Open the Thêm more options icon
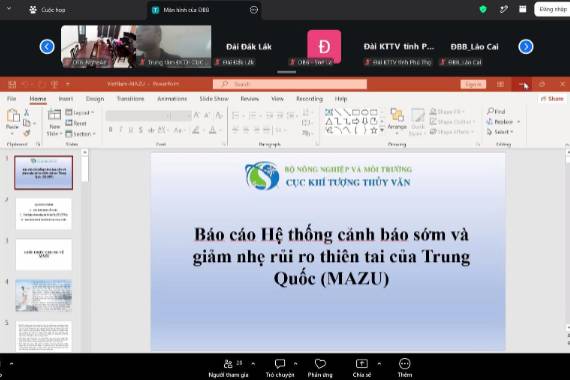The height and width of the screenshot is (380, 570). pyautogui.click(x=405, y=364)
